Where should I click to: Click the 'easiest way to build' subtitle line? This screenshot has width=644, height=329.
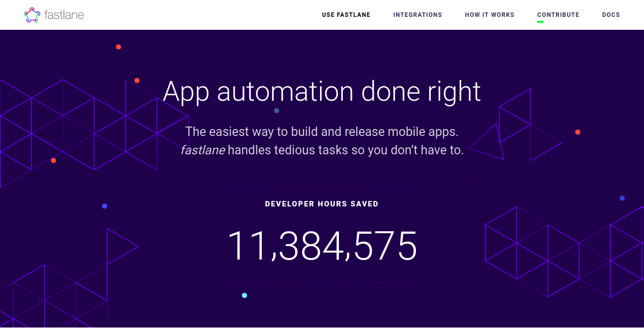322,132
